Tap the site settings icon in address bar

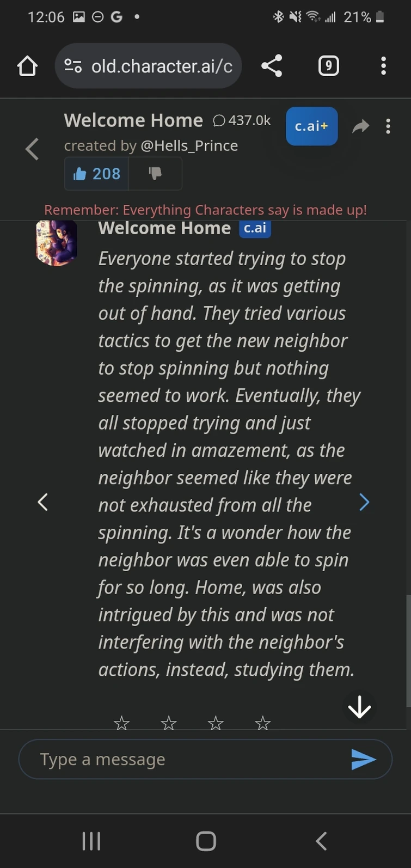coord(73,66)
